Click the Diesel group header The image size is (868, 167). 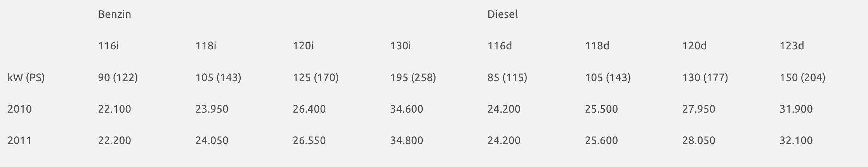click(502, 14)
